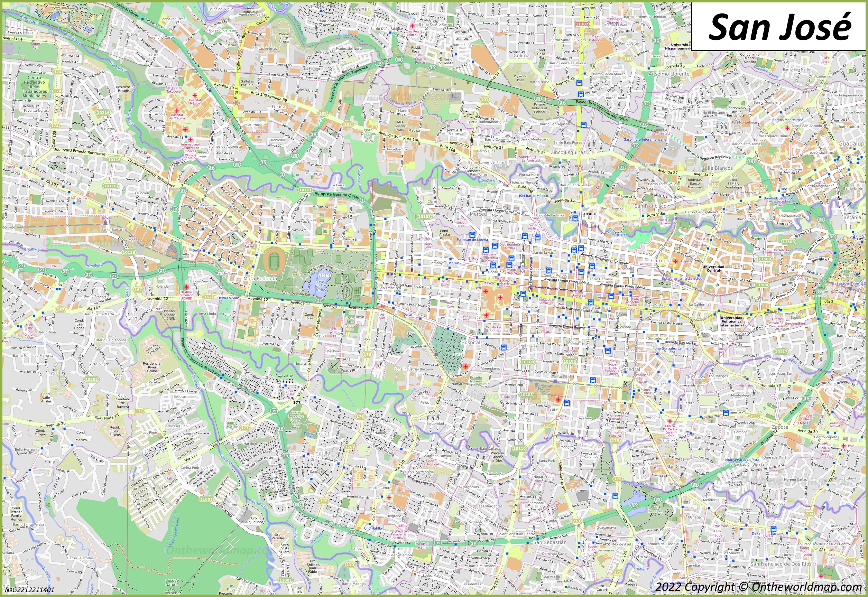Click the Estación al atlantico label
This screenshot has width=868, height=597.
click(x=682, y=278)
